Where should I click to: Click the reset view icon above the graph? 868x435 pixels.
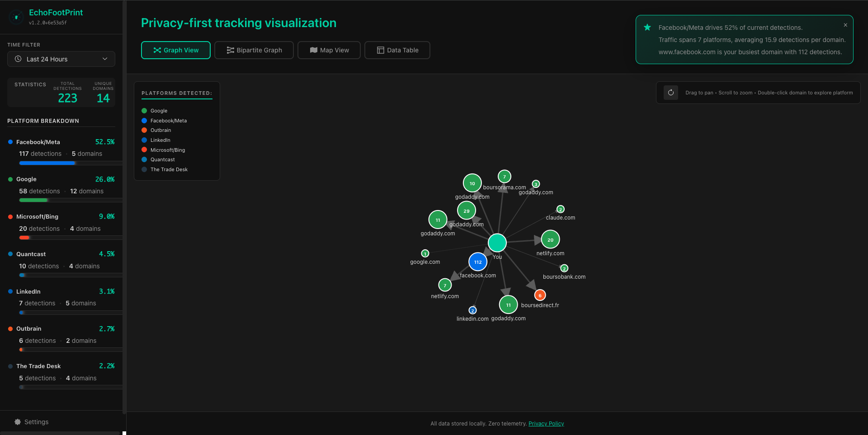pos(670,92)
